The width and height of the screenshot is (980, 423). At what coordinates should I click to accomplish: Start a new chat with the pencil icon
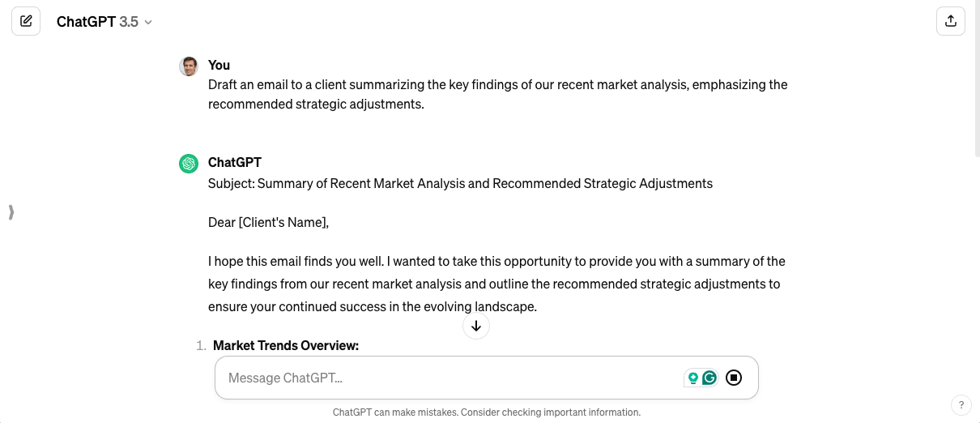pyautogui.click(x=26, y=21)
